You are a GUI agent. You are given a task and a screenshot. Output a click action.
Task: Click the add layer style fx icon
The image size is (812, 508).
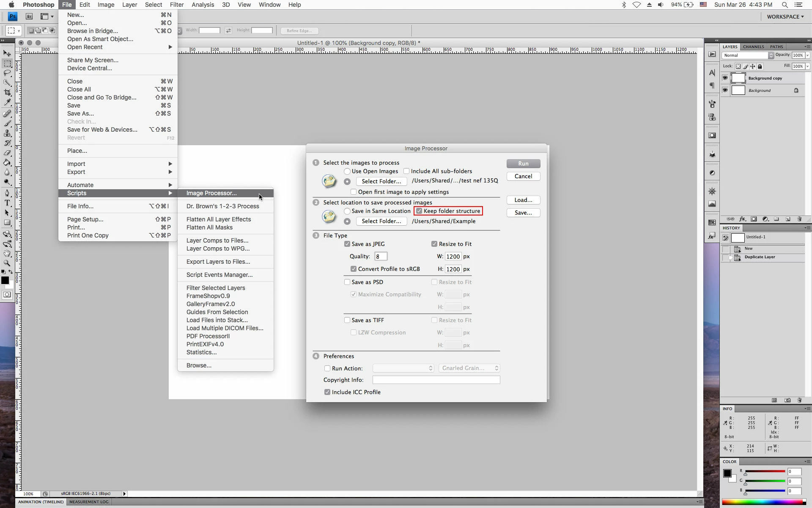tap(742, 219)
